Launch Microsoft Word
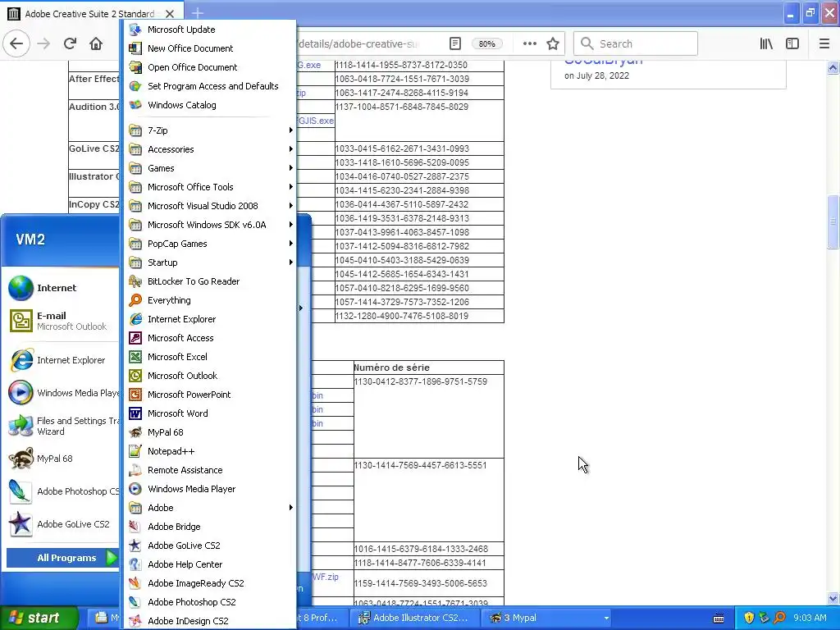The image size is (840, 630). [209, 413]
